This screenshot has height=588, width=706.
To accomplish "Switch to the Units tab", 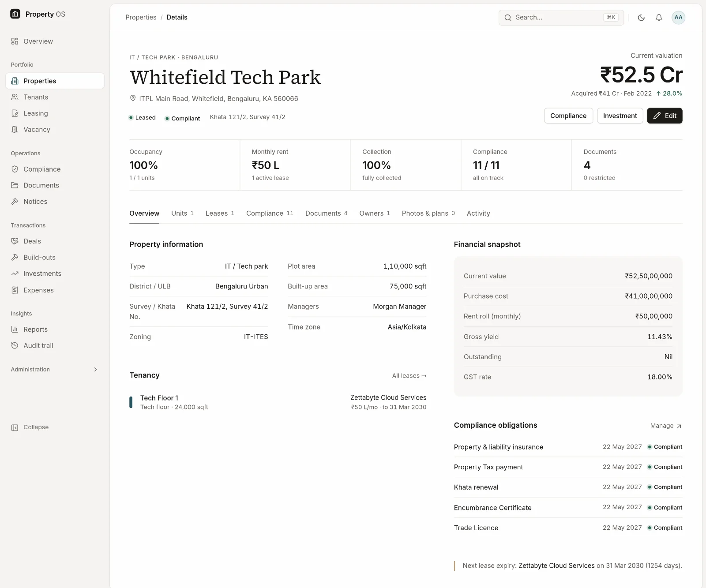I will 182,213.
